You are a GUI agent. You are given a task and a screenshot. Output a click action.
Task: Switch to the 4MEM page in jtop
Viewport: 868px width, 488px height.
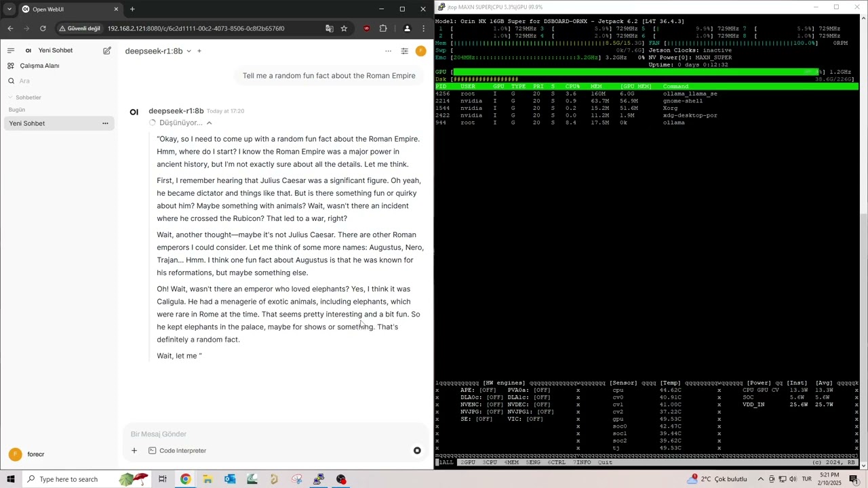pos(512,462)
